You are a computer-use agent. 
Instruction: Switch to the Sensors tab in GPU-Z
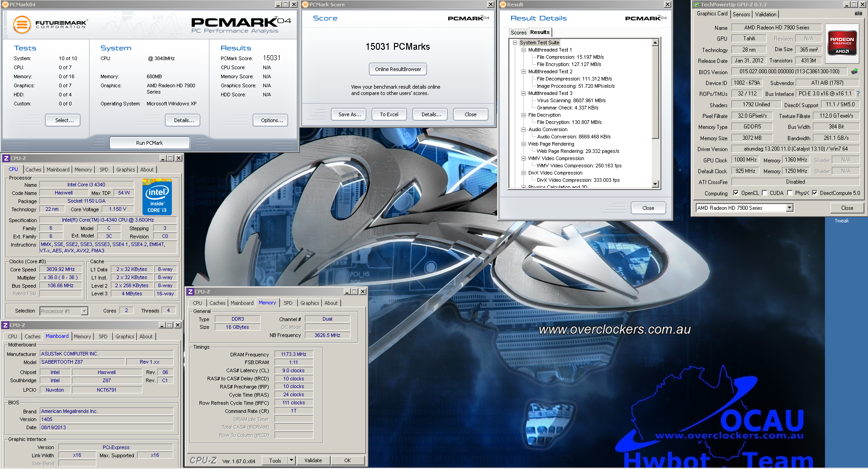coord(741,14)
